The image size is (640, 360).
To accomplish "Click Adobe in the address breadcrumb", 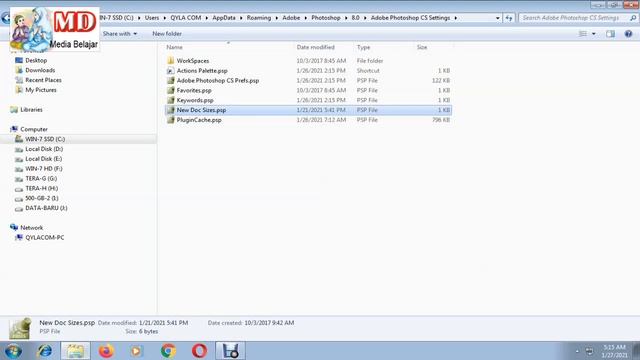I will 291,18.
